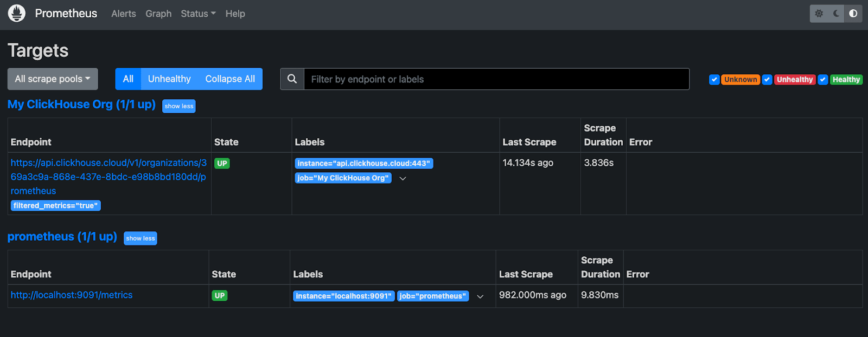This screenshot has height=337, width=868.
Task: Select the browser-preferred theme gear icon
Action: (819, 14)
